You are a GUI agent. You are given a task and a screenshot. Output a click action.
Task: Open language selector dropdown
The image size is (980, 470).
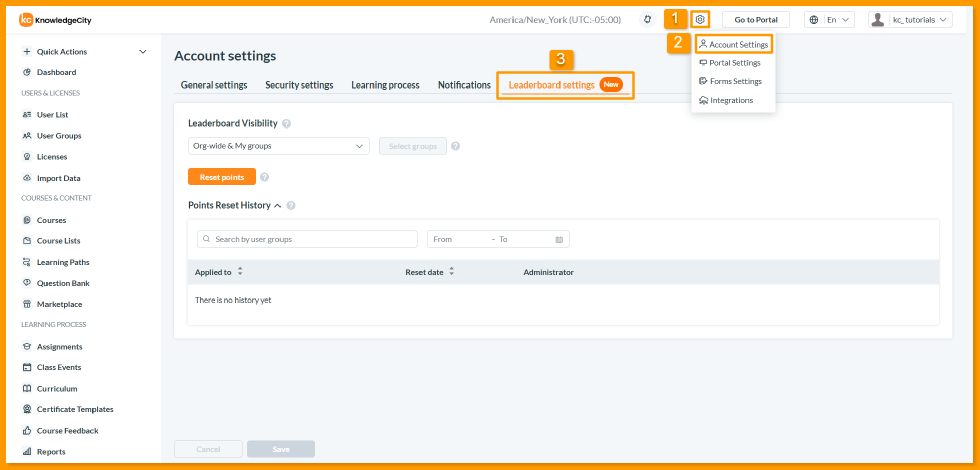829,20
